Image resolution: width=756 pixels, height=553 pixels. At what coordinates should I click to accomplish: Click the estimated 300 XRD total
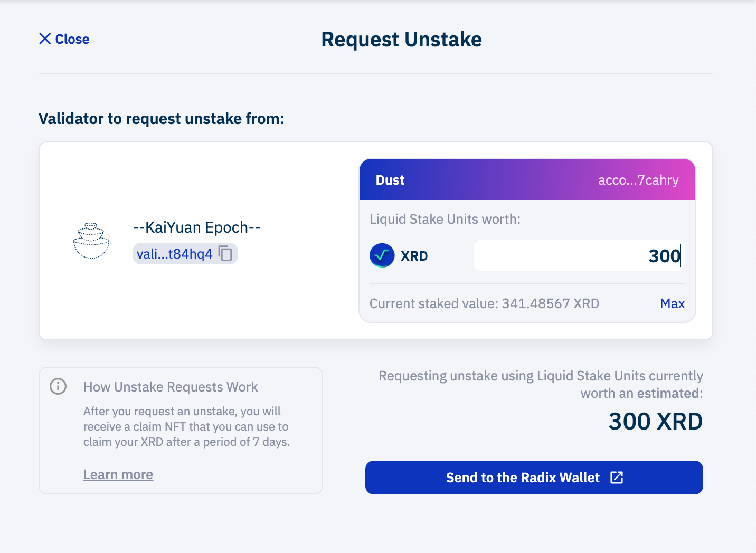[655, 421]
